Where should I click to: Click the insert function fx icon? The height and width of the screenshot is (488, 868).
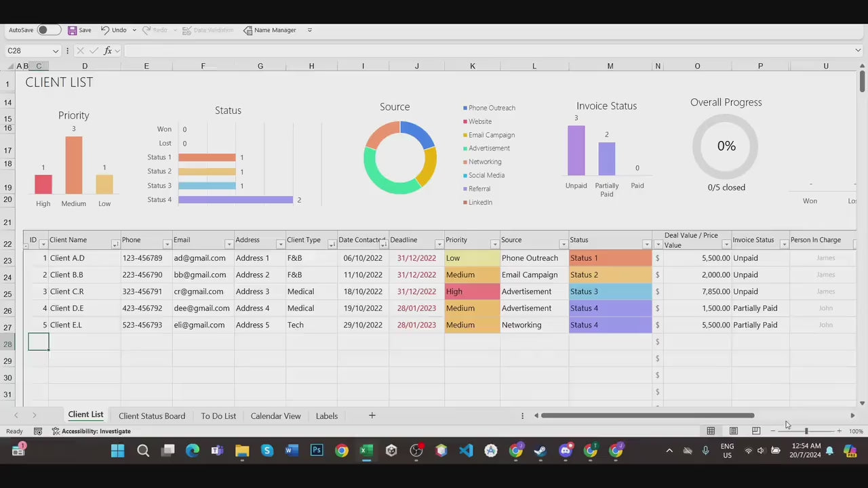point(108,51)
